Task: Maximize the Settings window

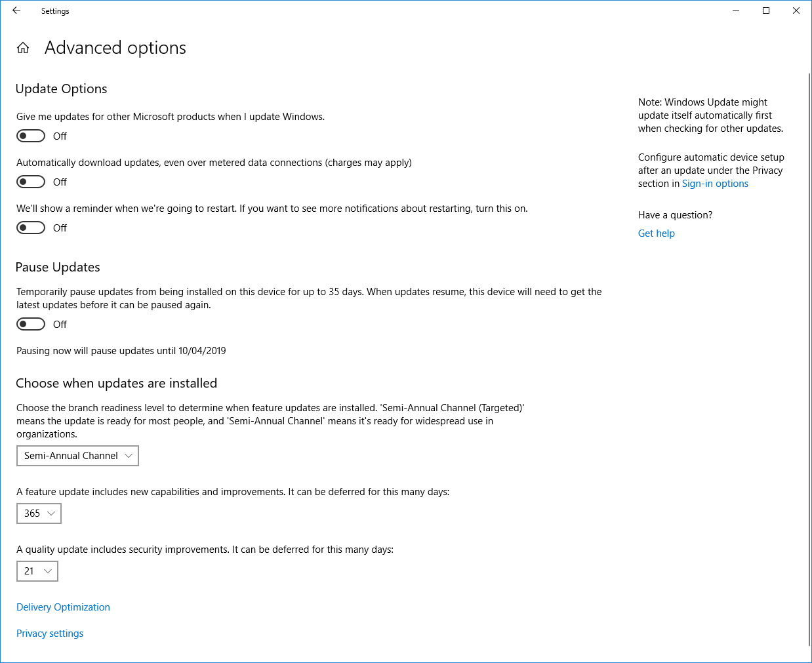Action: tap(766, 10)
